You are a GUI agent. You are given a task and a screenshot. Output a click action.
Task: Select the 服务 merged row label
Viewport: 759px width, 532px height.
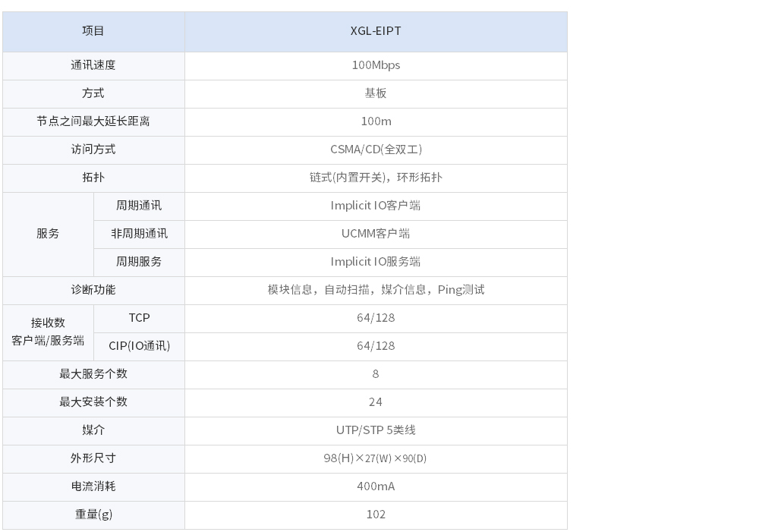coord(48,234)
